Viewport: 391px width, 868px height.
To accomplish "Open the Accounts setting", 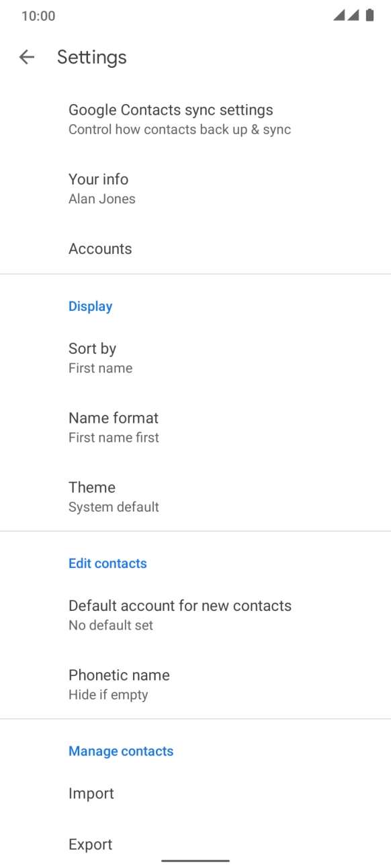I will [x=195, y=248].
